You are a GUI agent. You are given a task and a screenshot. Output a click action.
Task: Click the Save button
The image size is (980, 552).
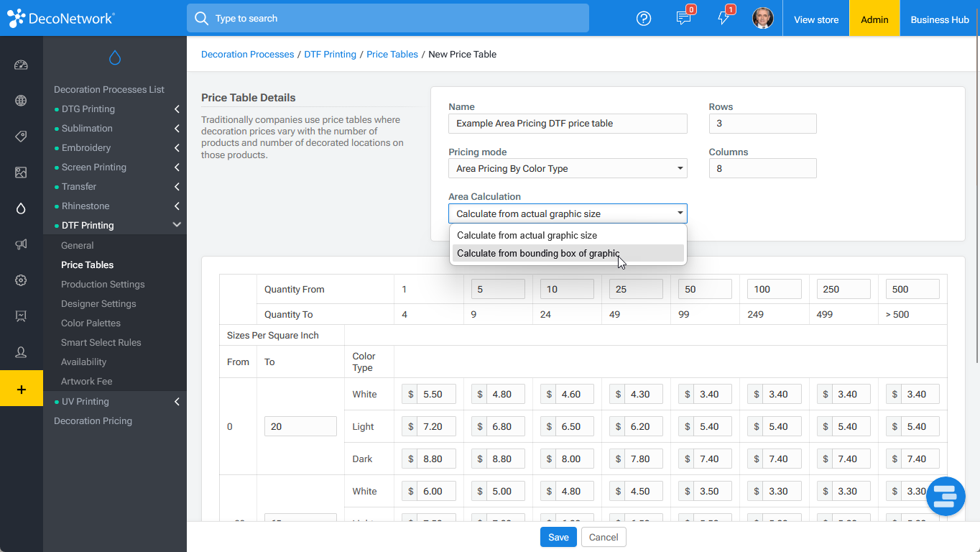[558, 537]
